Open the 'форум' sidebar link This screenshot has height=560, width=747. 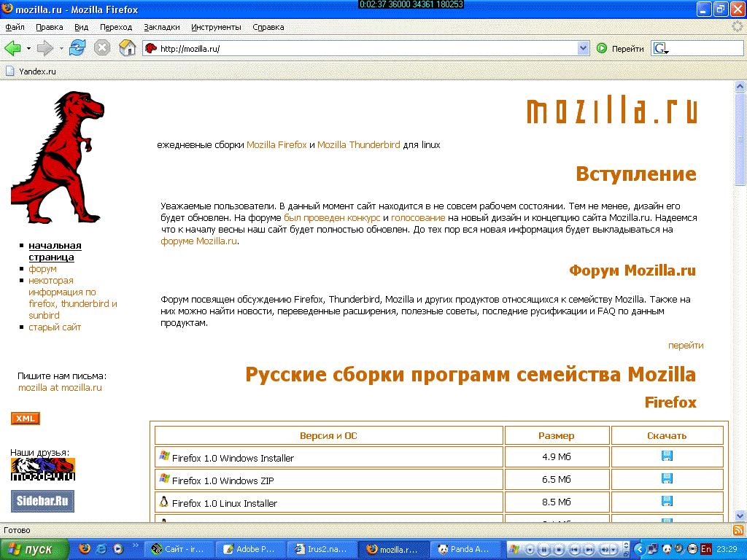(42, 269)
